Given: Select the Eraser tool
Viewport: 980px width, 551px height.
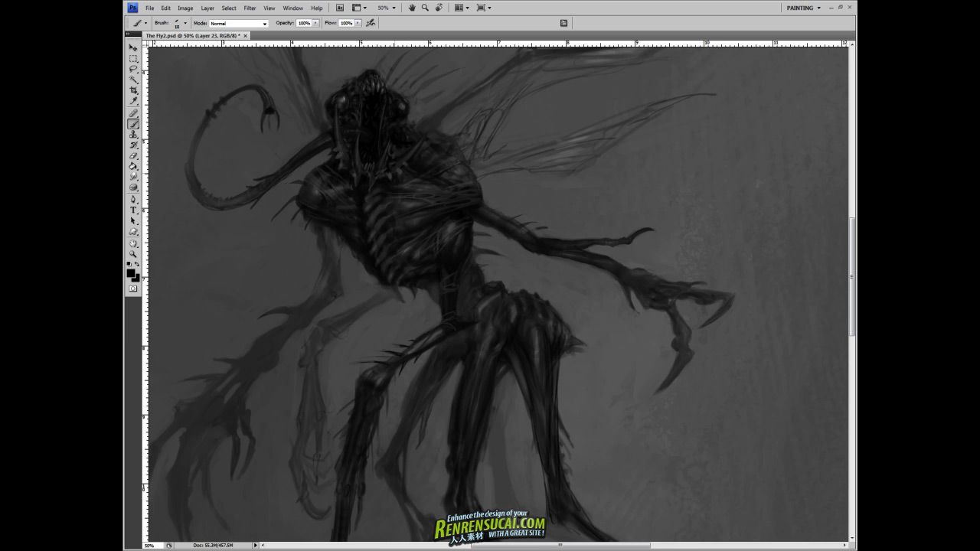Looking at the screenshot, I should pos(133,155).
